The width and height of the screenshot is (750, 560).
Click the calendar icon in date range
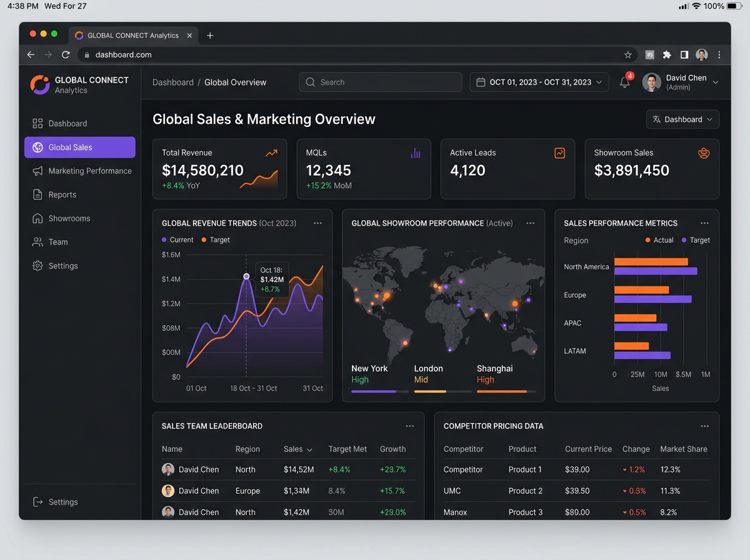[x=481, y=82]
